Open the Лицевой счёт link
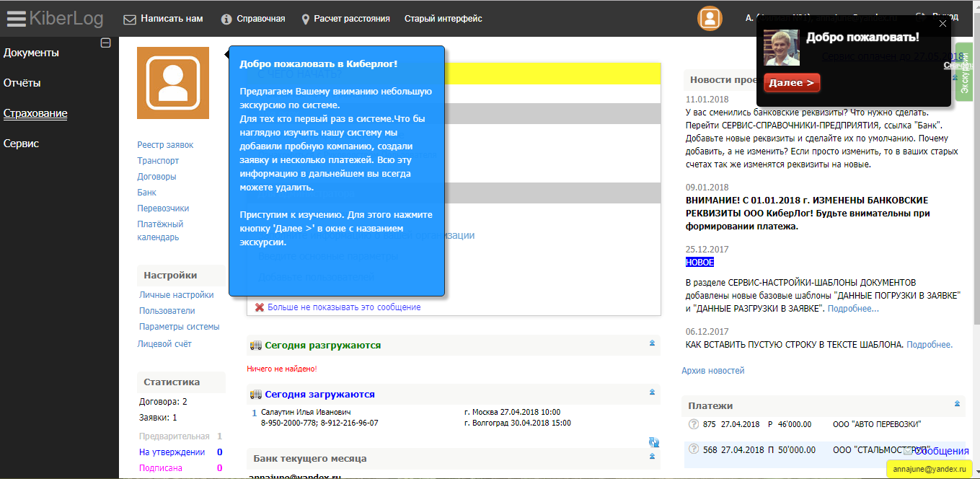Screen dimensions: 980x479 [164, 344]
